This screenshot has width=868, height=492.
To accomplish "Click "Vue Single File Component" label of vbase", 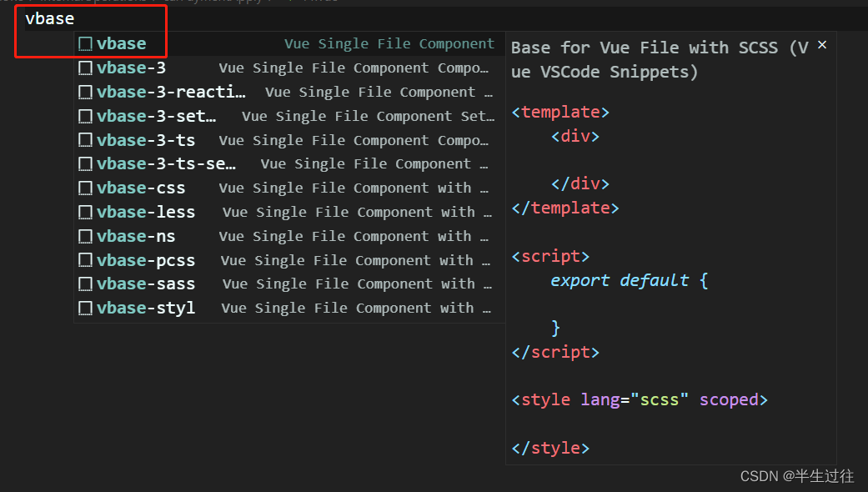I will 389,43.
